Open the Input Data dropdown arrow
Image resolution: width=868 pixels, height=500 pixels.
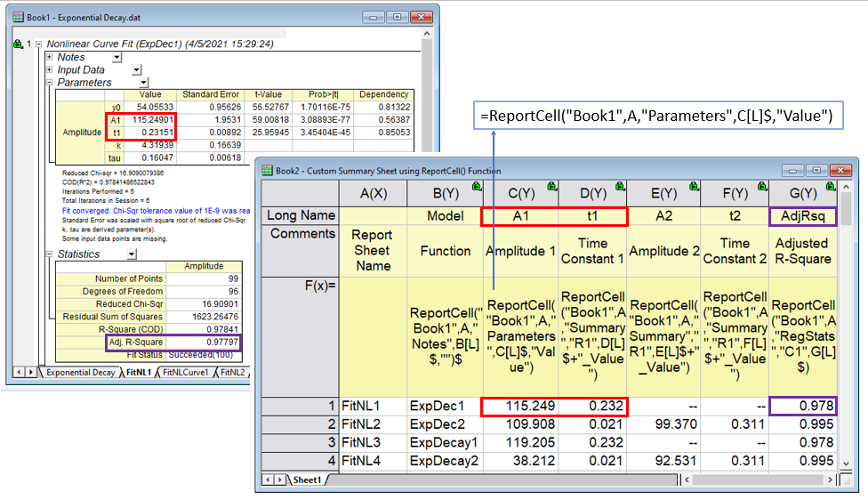[x=136, y=70]
